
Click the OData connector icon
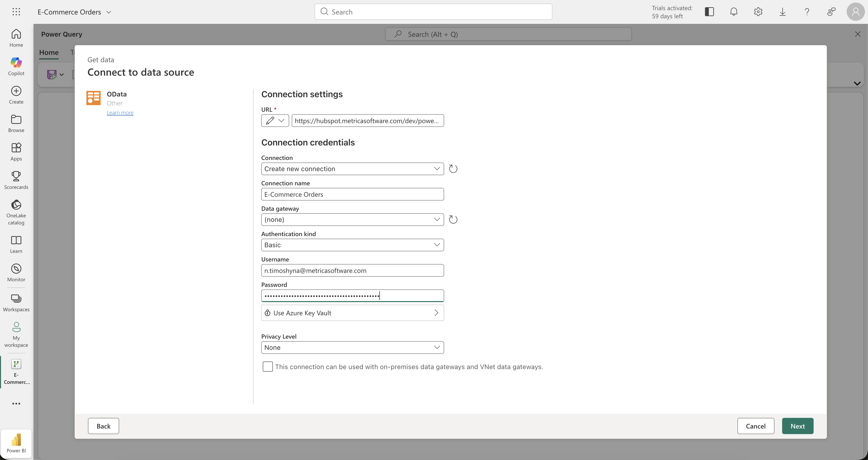click(x=93, y=98)
